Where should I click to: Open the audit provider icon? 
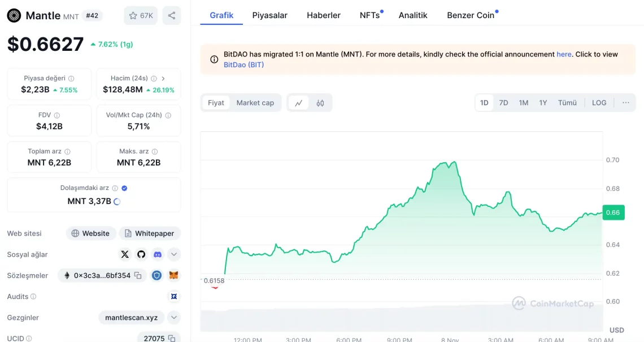(174, 296)
